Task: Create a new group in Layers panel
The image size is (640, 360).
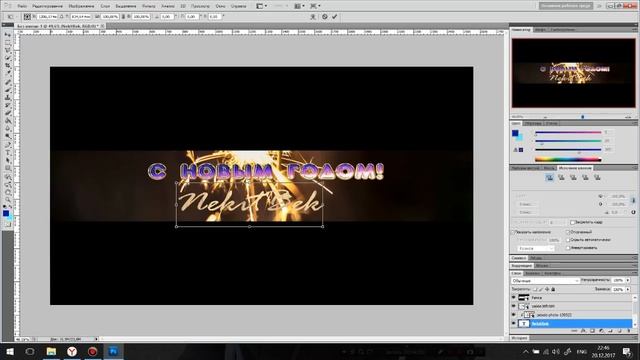Action: (x=610, y=331)
